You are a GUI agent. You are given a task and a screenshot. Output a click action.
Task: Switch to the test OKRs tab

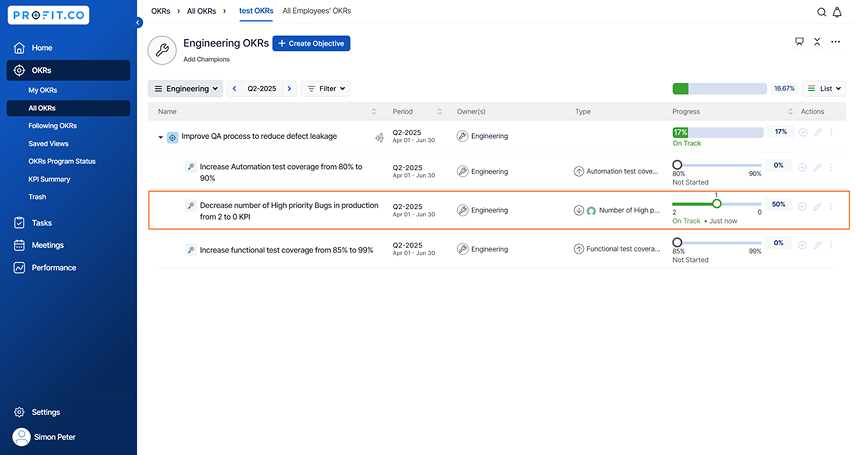click(256, 11)
